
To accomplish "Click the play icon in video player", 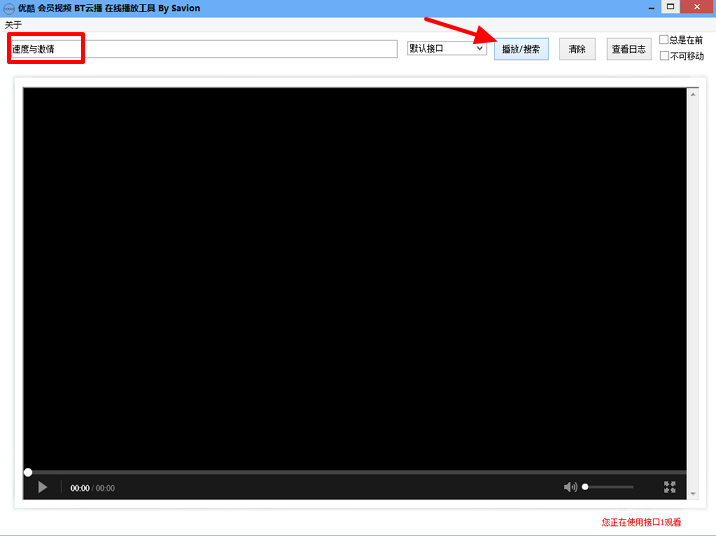I will (x=42, y=487).
